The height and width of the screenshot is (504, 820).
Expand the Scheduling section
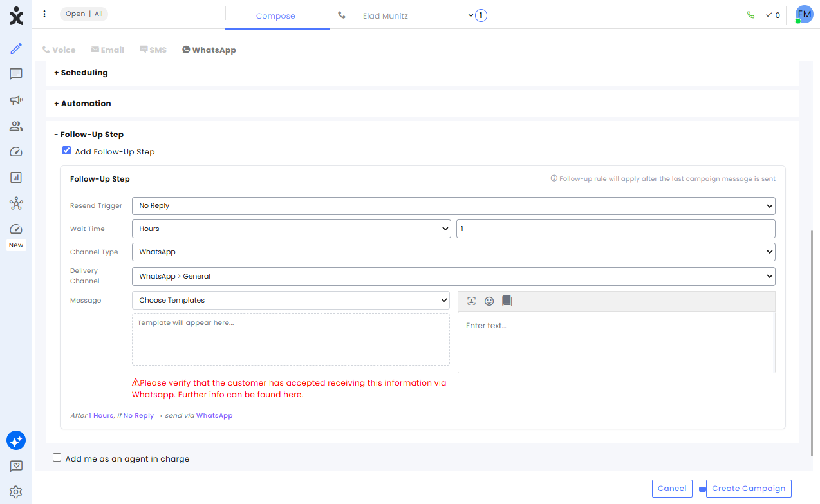pyautogui.click(x=81, y=73)
